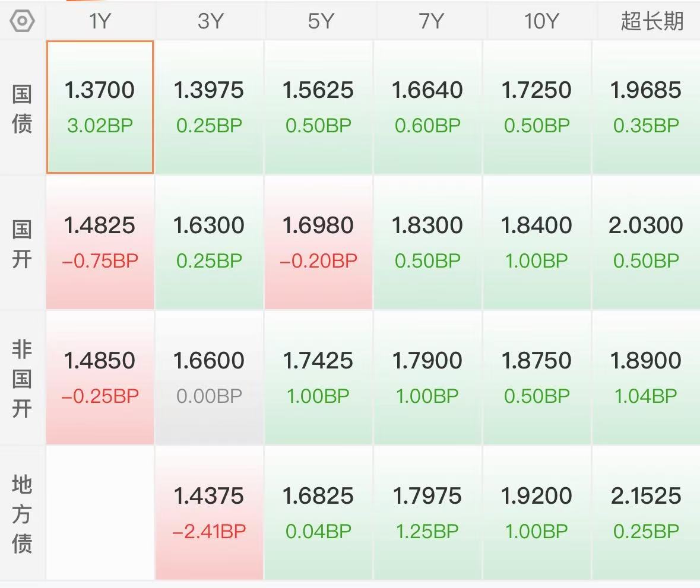This screenshot has width=700, height=588.
Task: Open the 地方债 7Y cell with 1.25BP
Action: (427, 513)
